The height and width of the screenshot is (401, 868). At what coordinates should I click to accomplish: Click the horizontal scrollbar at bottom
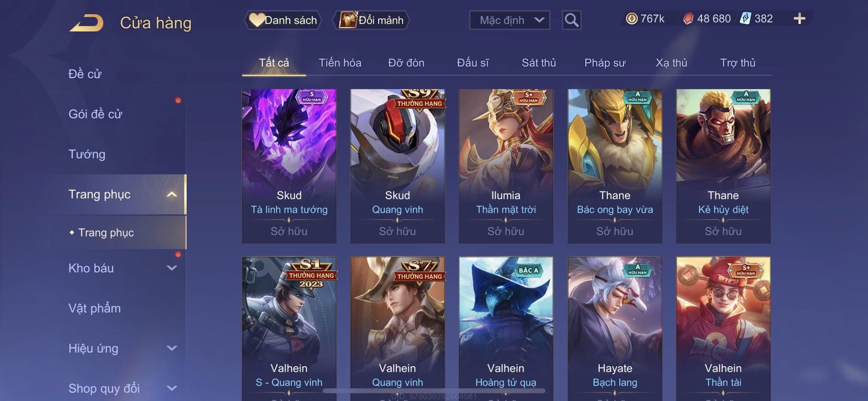[433, 390]
